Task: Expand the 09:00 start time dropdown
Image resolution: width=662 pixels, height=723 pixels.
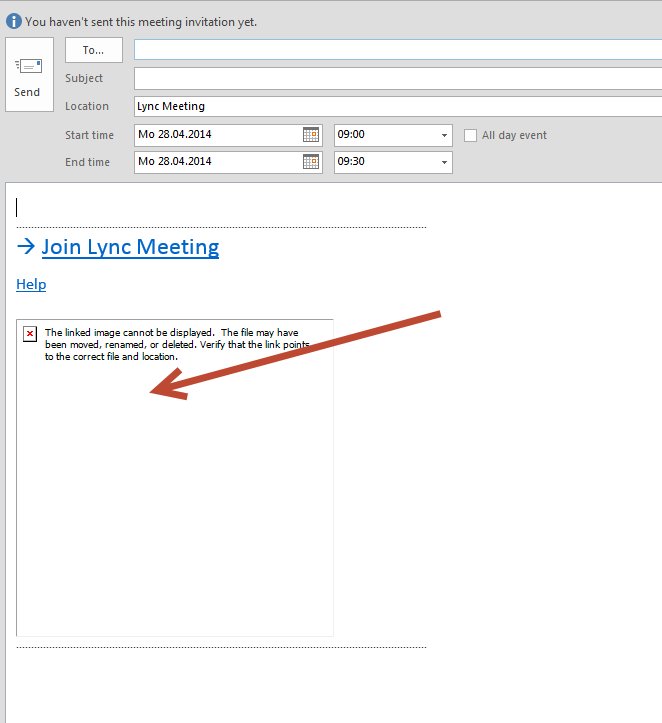Action: (444, 135)
